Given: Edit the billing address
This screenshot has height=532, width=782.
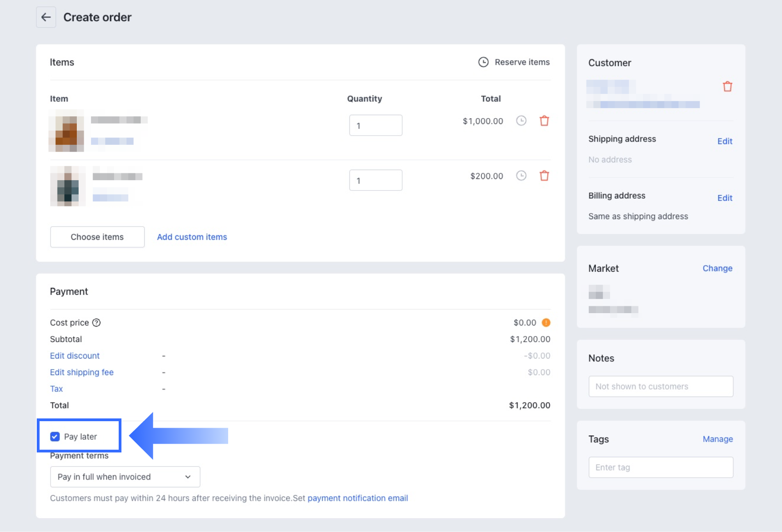Looking at the screenshot, I should point(724,198).
